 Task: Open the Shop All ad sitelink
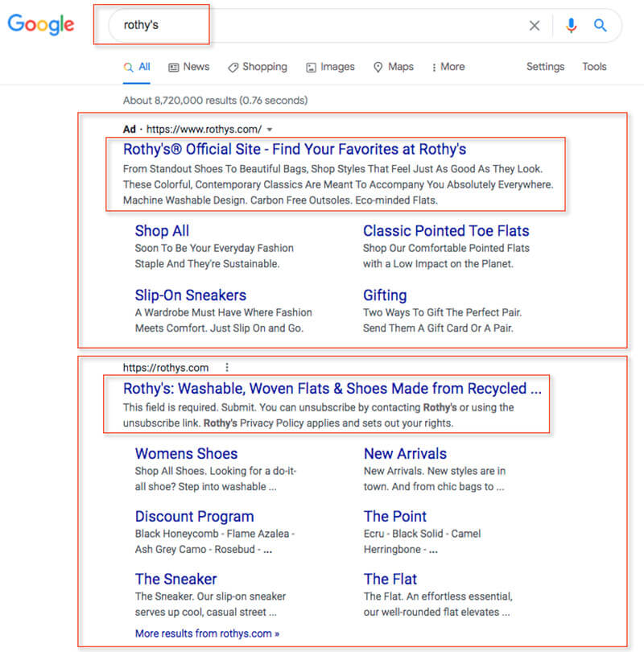(x=162, y=231)
